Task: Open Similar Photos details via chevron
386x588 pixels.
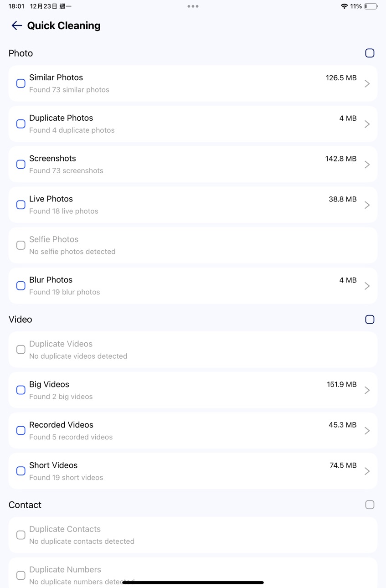Action: click(x=367, y=83)
